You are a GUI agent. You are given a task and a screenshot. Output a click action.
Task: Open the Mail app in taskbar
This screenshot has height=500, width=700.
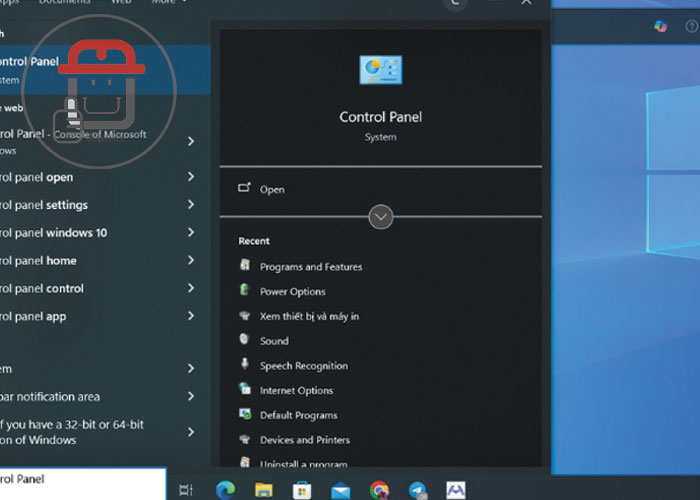341,490
